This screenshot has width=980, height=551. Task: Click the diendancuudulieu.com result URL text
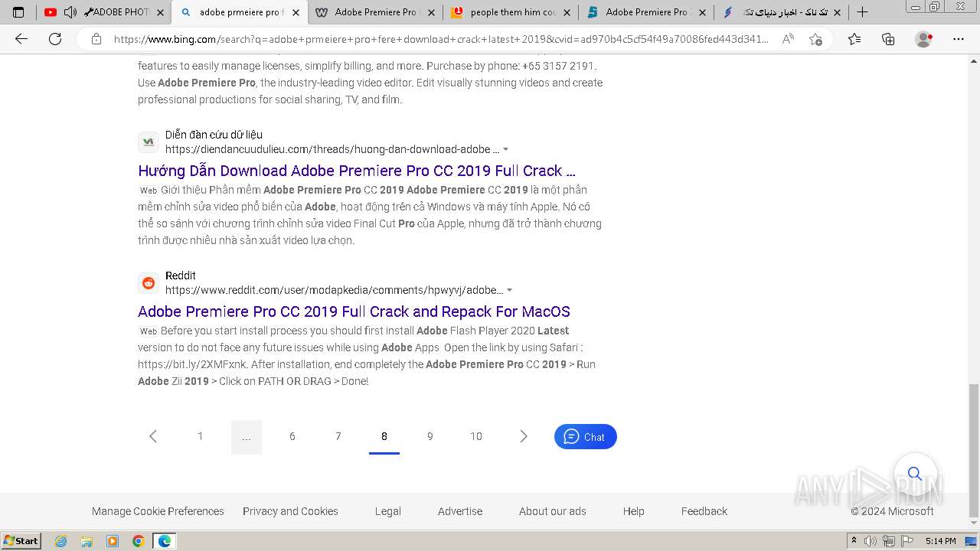[332, 149]
